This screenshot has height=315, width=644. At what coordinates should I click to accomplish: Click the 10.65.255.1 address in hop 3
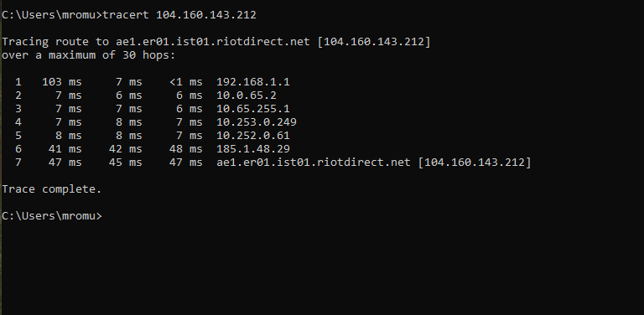pyautogui.click(x=253, y=109)
